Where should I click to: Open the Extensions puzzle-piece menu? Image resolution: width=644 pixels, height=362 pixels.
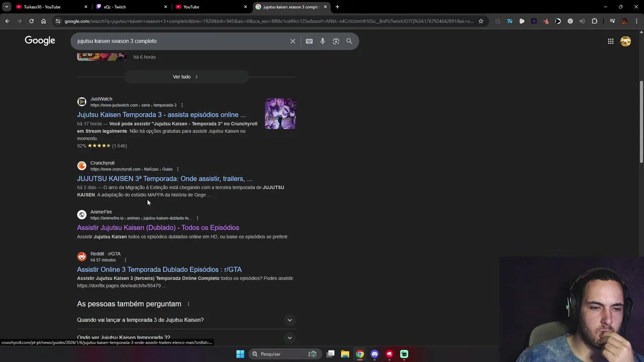point(595,21)
